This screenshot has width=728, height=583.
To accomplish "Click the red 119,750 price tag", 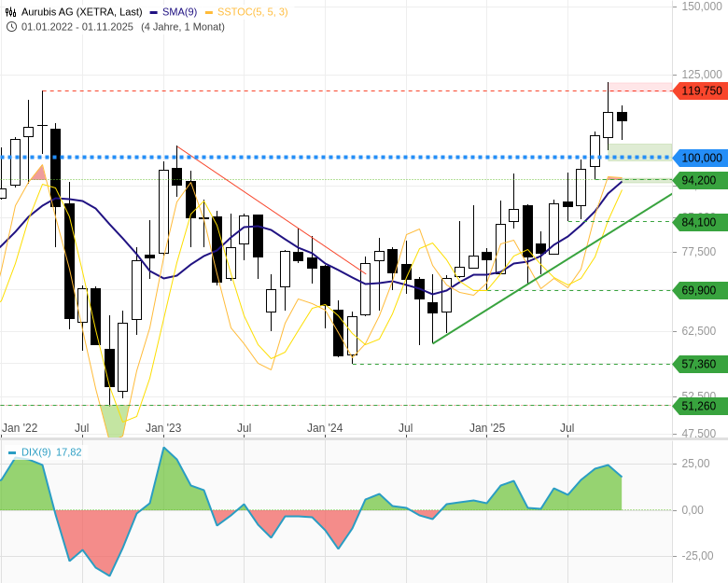I will point(700,90).
